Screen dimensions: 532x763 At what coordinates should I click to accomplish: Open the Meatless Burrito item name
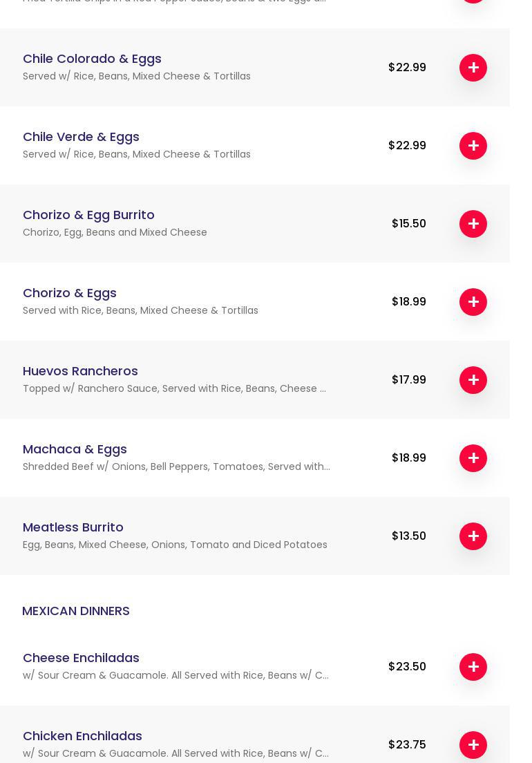click(x=73, y=527)
